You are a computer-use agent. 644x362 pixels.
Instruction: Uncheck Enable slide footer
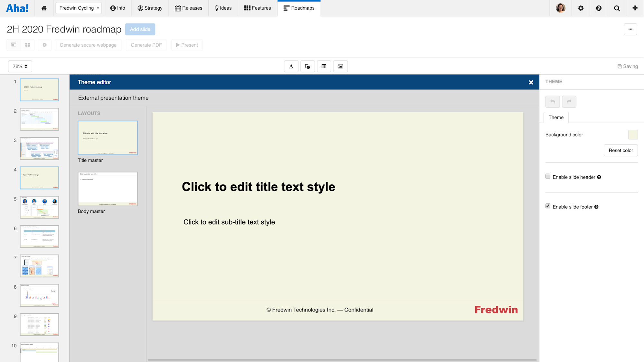tap(548, 206)
